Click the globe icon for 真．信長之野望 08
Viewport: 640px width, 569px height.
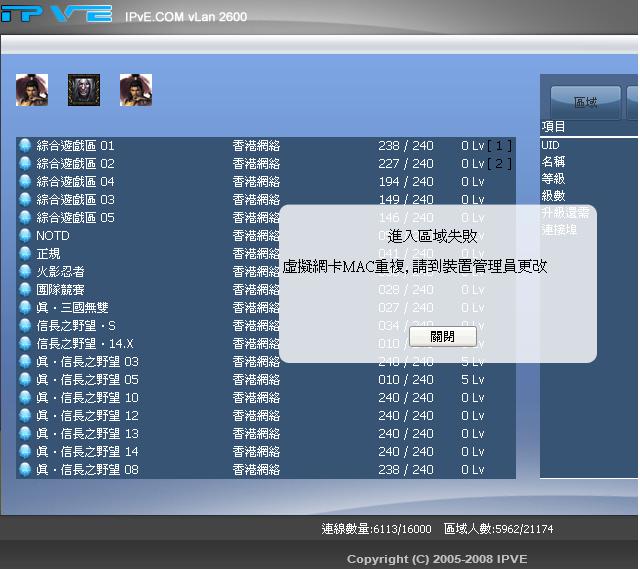[x=25, y=469]
